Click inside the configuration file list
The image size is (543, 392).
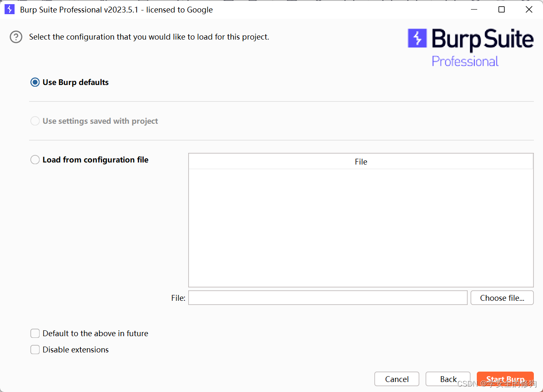(x=361, y=227)
